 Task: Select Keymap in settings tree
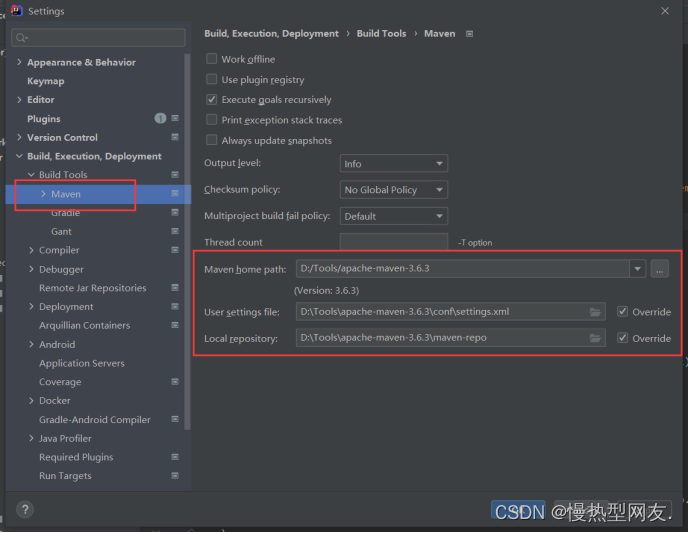46,81
